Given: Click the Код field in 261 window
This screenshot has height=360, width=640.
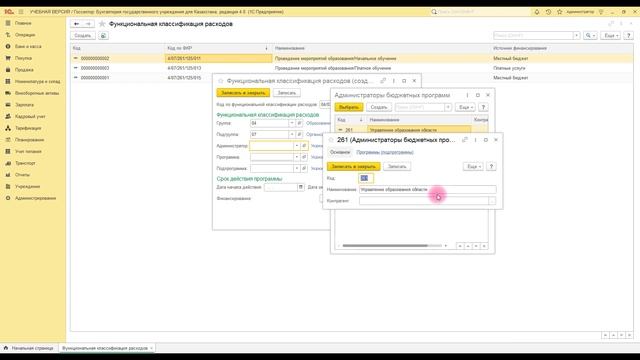Looking at the screenshot, I should (x=366, y=178).
